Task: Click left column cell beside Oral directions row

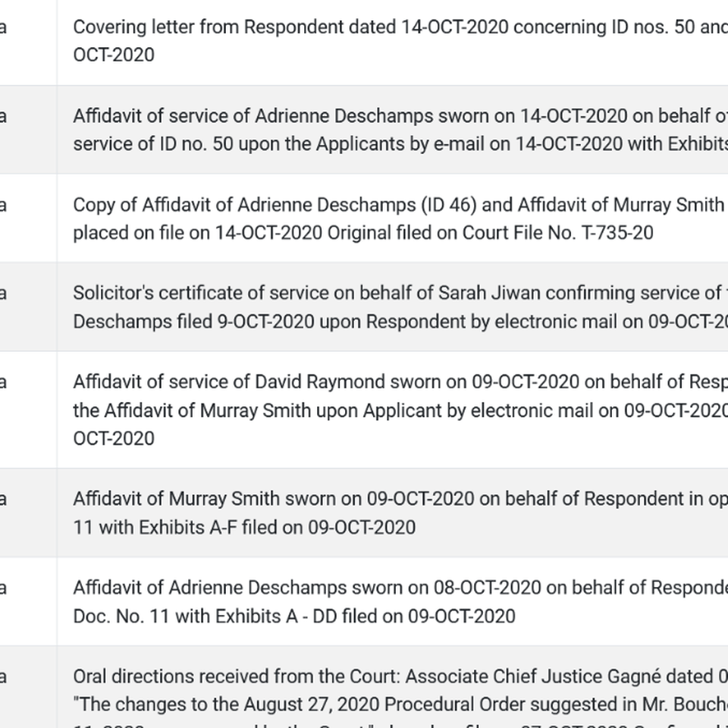Action: [28, 687]
